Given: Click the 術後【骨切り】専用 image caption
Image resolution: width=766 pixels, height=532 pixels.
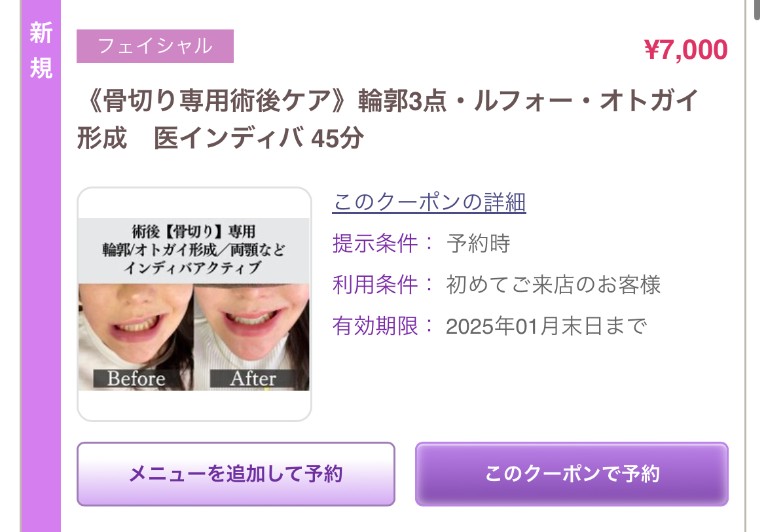Looking at the screenshot, I should pos(194,232).
